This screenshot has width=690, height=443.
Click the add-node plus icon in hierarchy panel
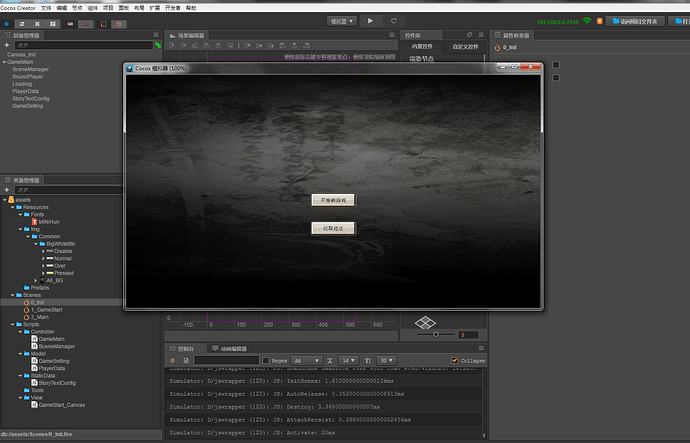pyautogui.click(x=7, y=45)
